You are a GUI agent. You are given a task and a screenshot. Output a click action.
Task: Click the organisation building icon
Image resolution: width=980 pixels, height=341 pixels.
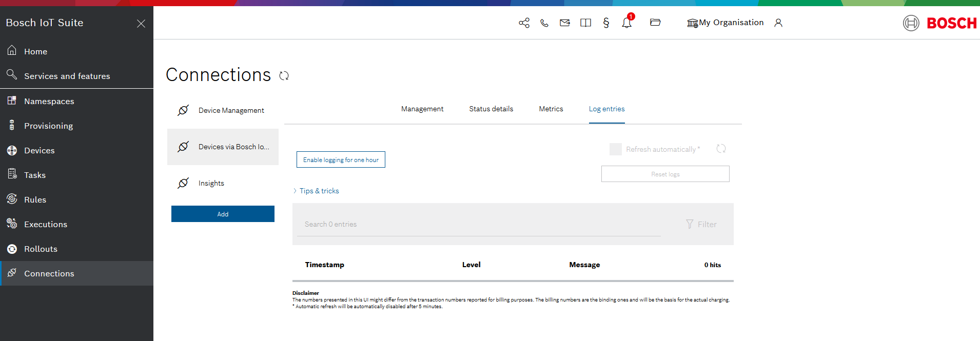[x=693, y=23]
